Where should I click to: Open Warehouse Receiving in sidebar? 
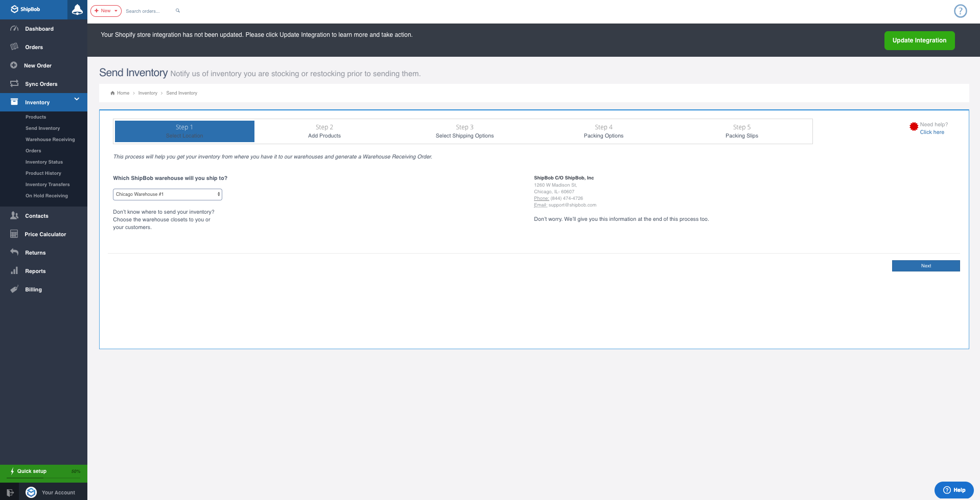coord(50,140)
